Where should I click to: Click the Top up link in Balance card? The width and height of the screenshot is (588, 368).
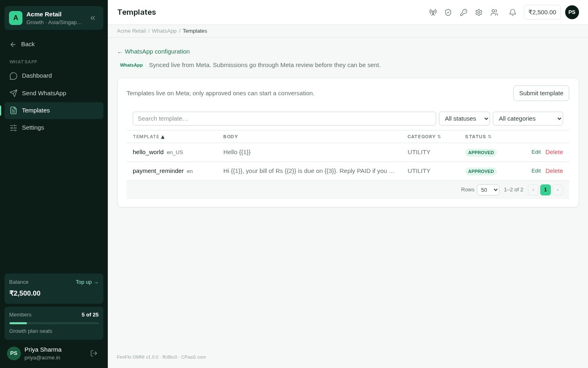87,282
